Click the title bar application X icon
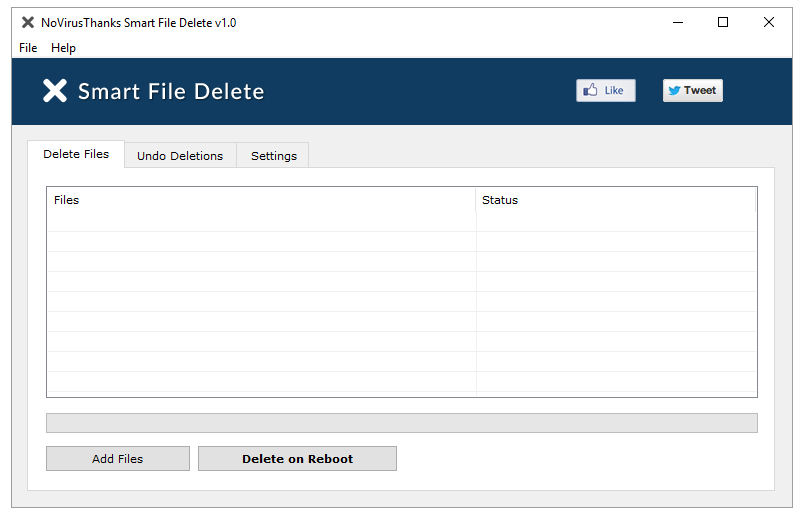This screenshot has height=523, width=807. [x=28, y=23]
